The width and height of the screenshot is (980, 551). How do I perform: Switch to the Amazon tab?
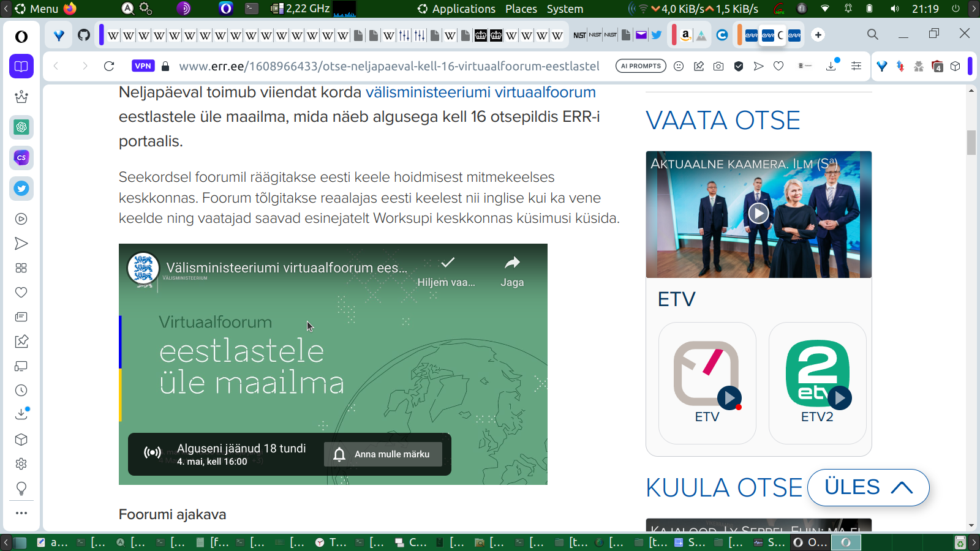tap(686, 35)
